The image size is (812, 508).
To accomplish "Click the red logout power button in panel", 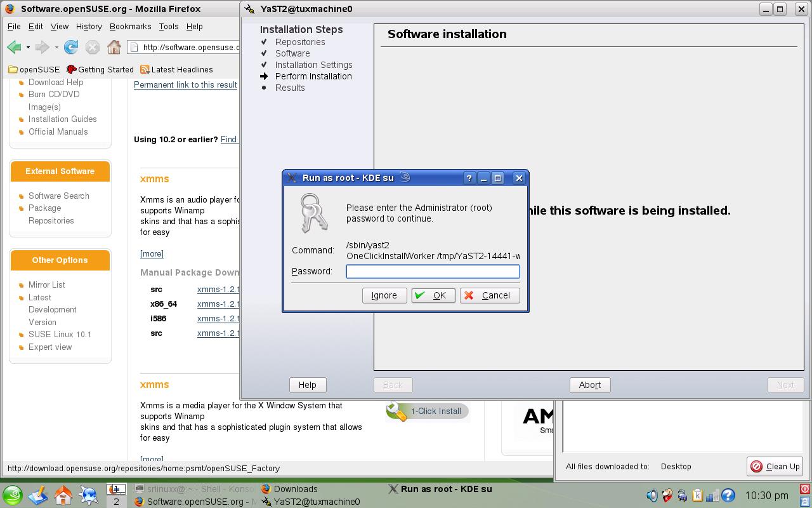I will coord(805,489).
